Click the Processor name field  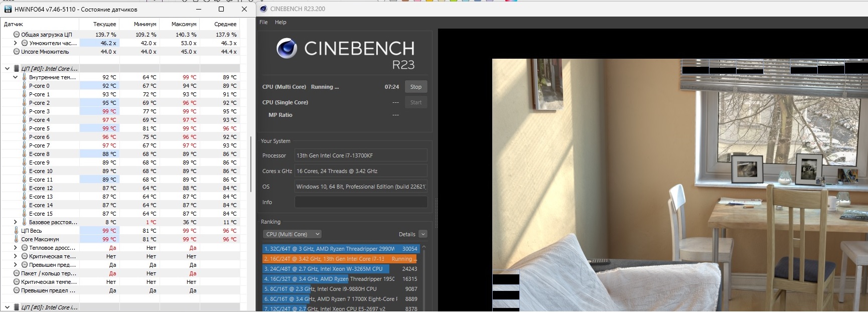pyautogui.click(x=361, y=155)
